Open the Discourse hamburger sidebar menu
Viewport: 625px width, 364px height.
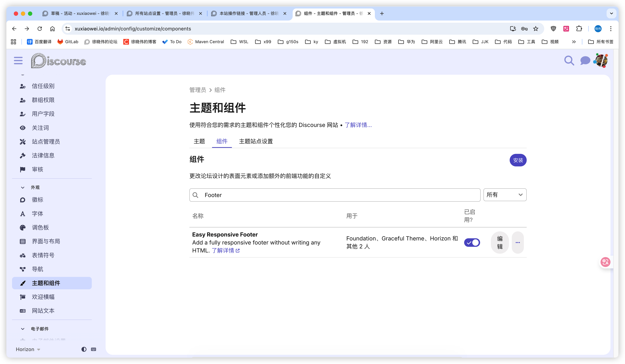point(18,61)
